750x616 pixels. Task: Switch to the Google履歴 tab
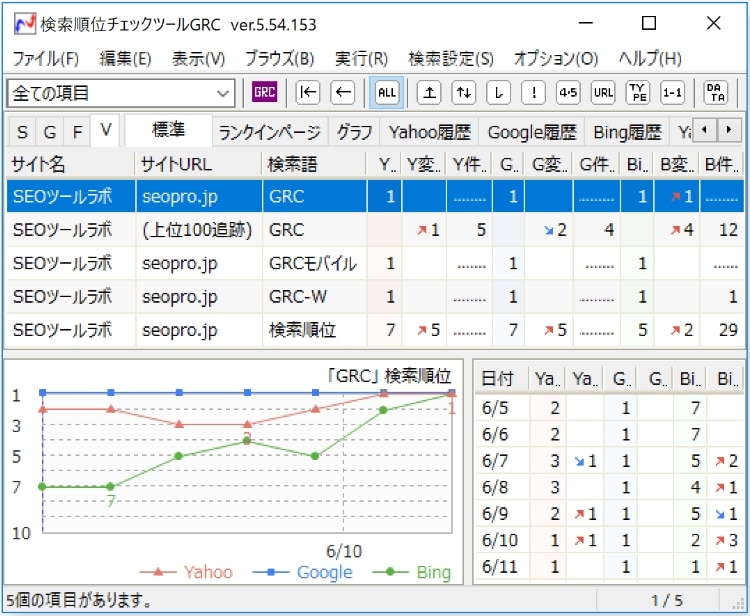[x=530, y=132]
